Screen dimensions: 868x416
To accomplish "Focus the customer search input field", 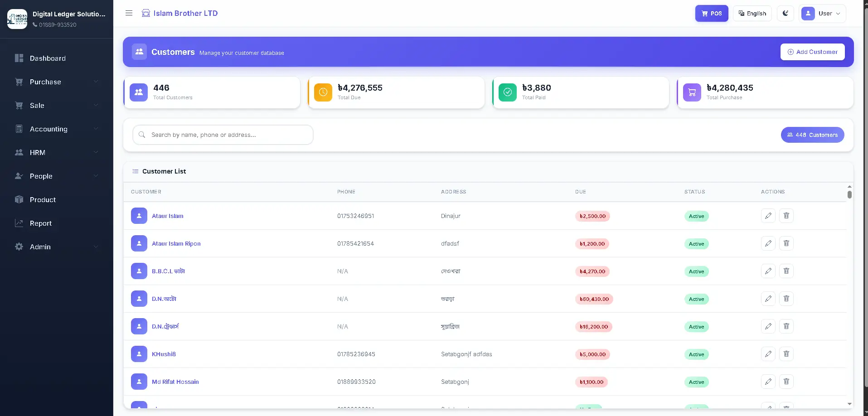I will tap(223, 135).
